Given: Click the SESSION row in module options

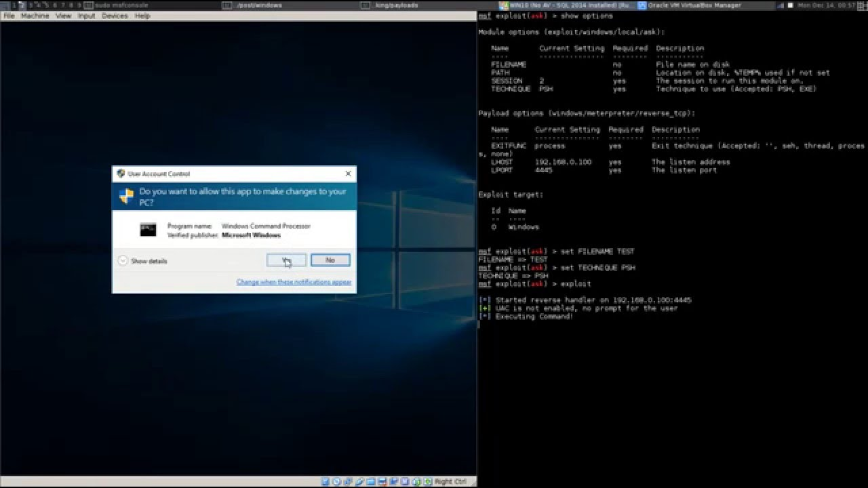Looking at the screenshot, I should point(648,81).
